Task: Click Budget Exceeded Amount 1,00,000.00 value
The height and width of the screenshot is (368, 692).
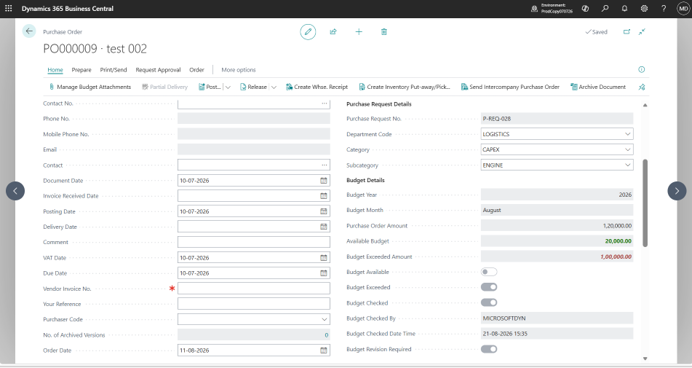Action: pyautogui.click(x=616, y=257)
